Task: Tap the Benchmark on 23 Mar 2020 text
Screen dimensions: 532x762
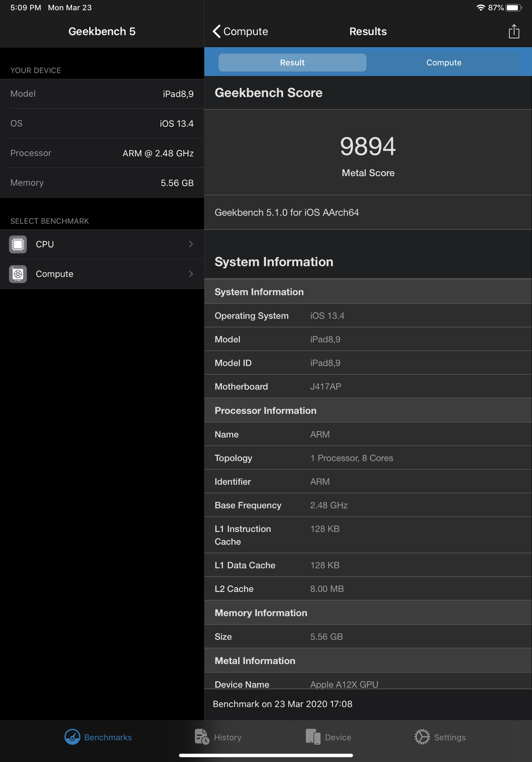Action: (x=283, y=704)
